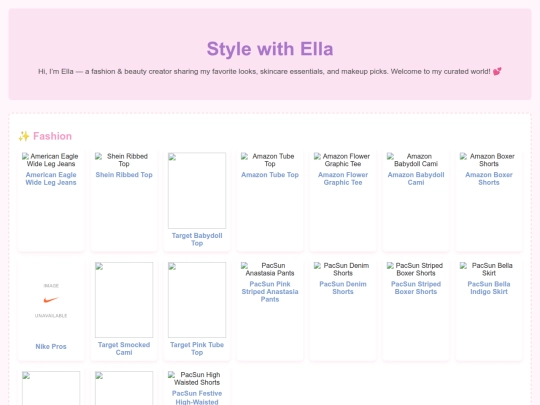Open the Target Pink Tube Top link

197,349
